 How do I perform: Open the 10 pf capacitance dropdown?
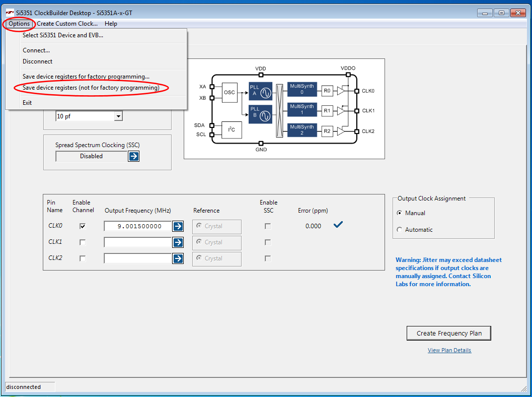[x=118, y=116]
